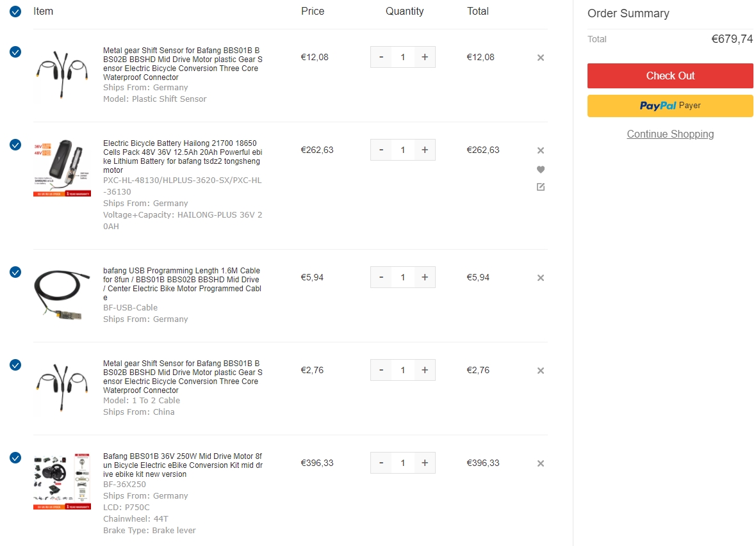
Task: Remove the Hailong battery from cart
Action: pyautogui.click(x=540, y=150)
